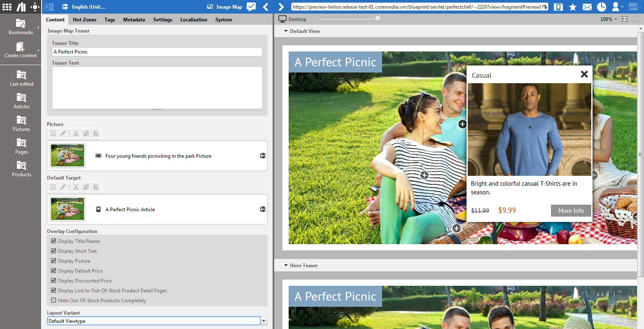
Task: Open the 100% zoom dropdown
Action: [609, 19]
